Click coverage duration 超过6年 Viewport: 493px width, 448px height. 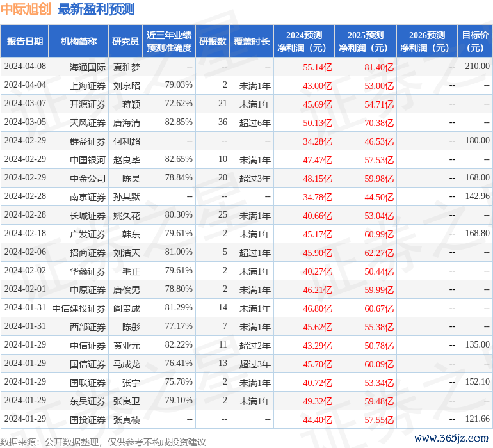click(x=255, y=123)
